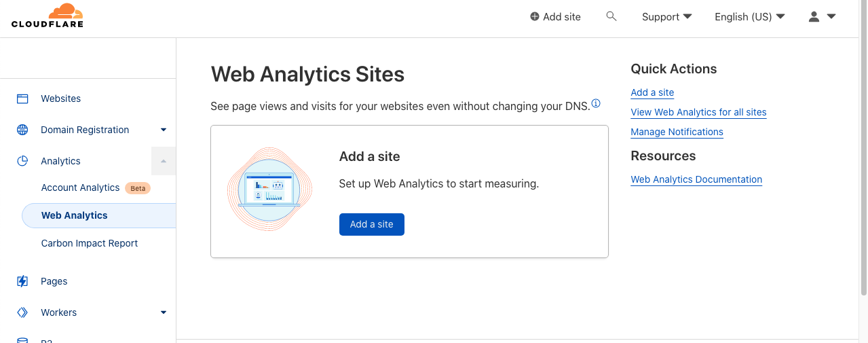Open Carbon Impact Report menu item
Screen dimensions: 868x343
click(90, 243)
